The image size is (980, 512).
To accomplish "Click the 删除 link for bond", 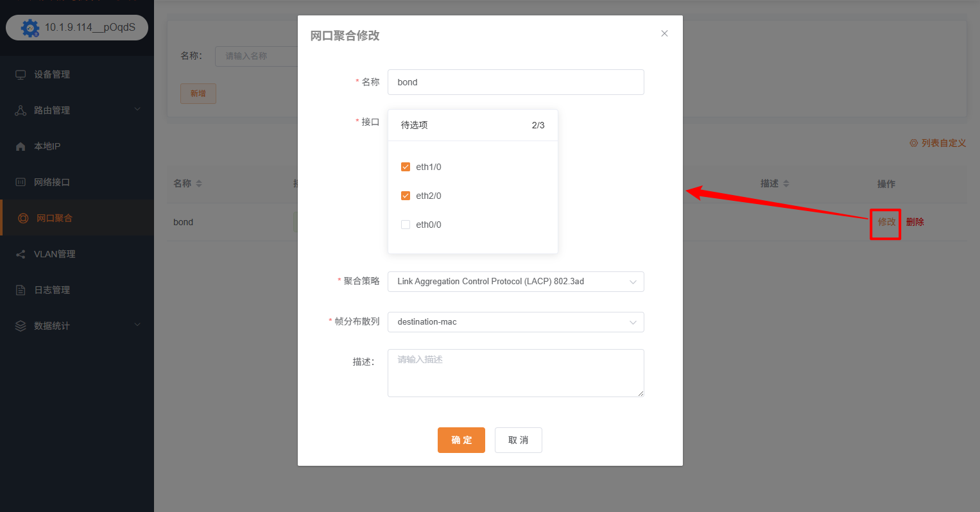I will click(915, 221).
